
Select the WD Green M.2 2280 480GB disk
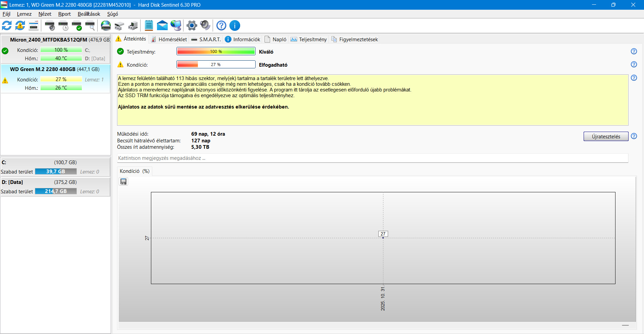(x=55, y=79)
